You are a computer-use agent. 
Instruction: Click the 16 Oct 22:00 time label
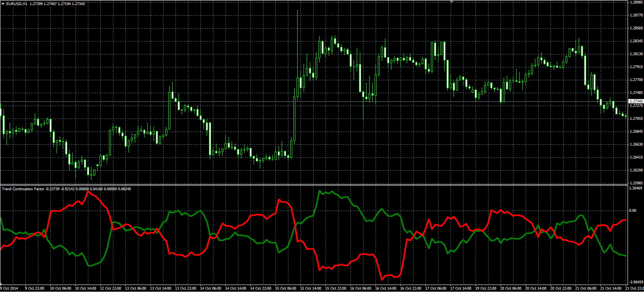point(411,288)
